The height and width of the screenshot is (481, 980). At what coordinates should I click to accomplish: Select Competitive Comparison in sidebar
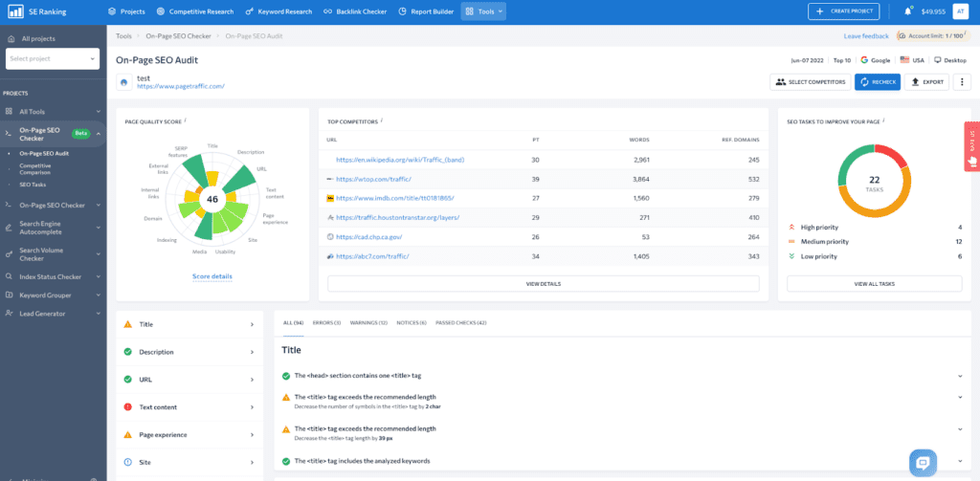pyautogui.click(x=35, y=168)
